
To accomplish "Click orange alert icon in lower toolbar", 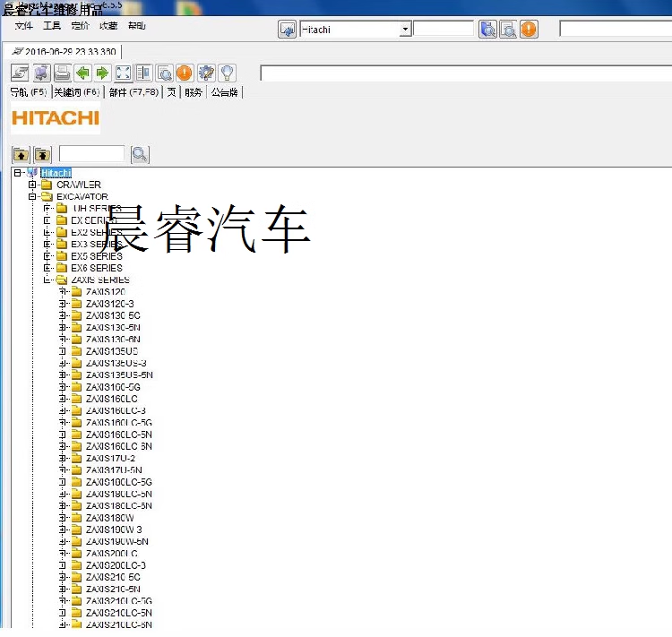I will point(185,73).
